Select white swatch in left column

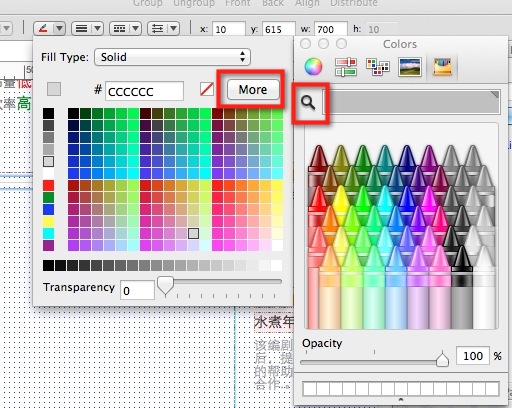point(48,173)
